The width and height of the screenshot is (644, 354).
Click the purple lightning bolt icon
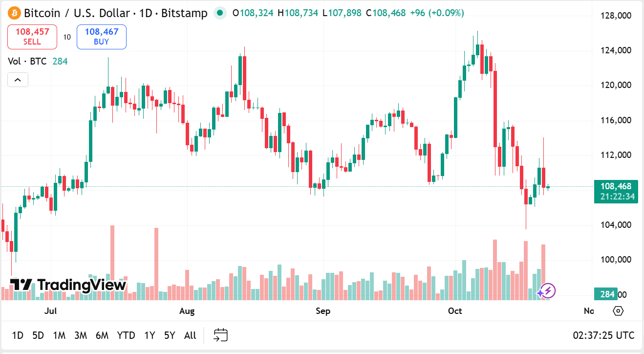coord(547,291)
